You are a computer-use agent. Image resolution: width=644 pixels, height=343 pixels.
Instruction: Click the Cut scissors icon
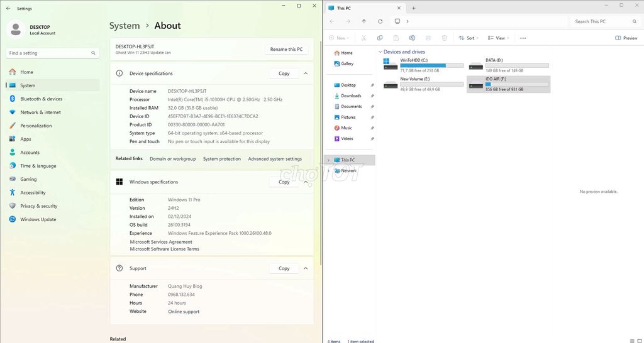click(x=364, y=38)
